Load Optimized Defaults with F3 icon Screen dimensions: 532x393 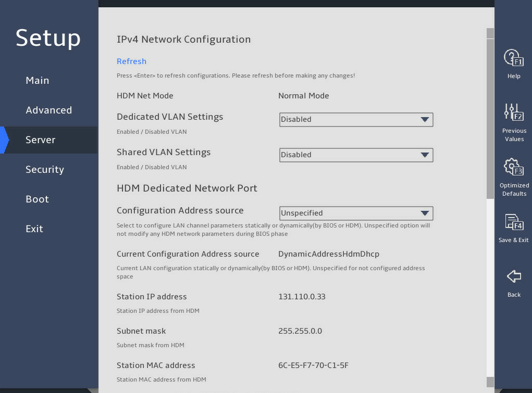pyautogui.click(x=514, y=167)
